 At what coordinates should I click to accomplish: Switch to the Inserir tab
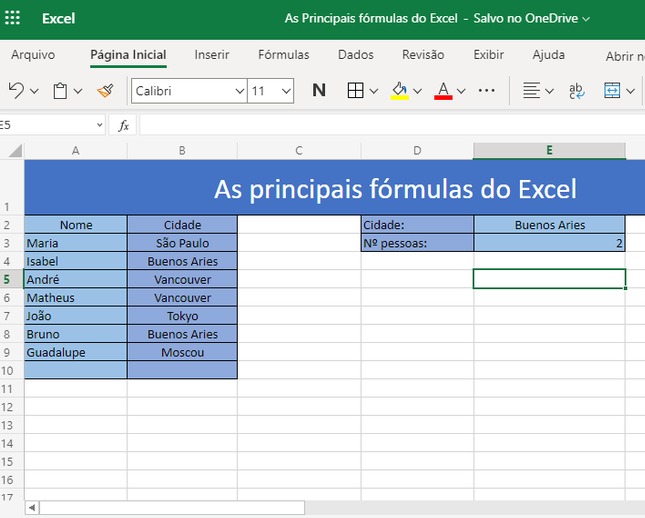tap(212, 55)
